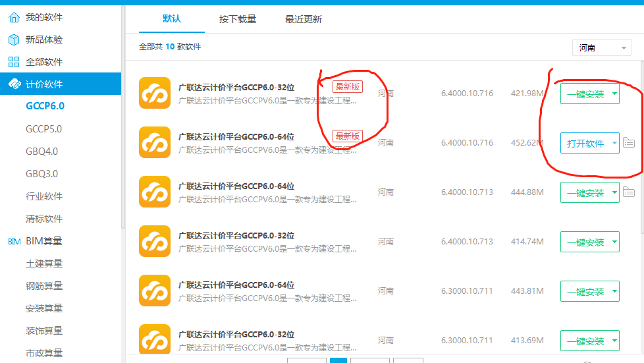This screenshot has height=363, width=644.
Task: Open folder icon for 444.88M row
Action: 629,192
